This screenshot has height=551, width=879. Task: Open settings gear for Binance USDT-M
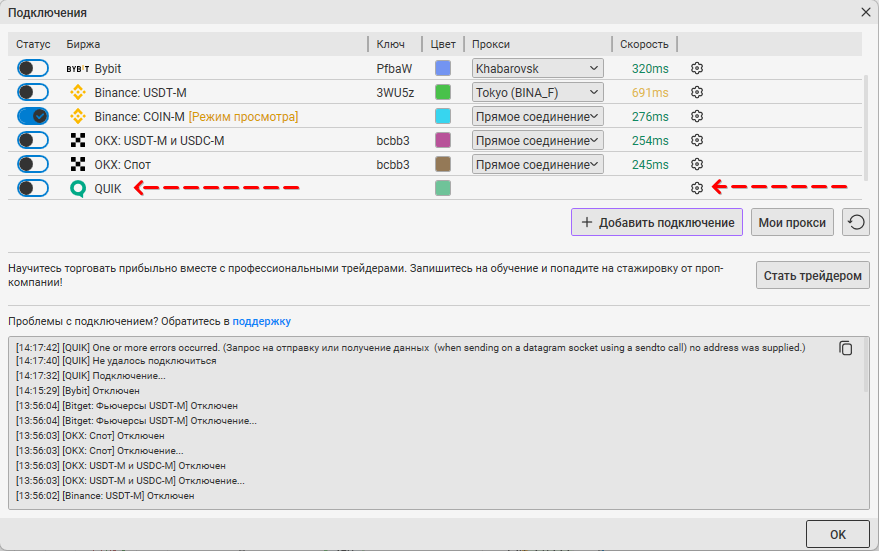pos(697,92)
